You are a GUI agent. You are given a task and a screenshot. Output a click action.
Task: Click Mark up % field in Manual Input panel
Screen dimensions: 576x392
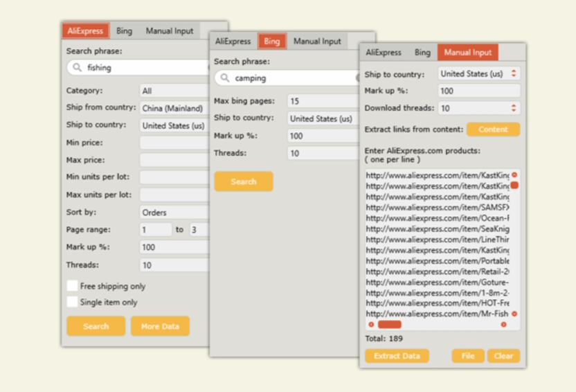(x=479, y=91)
